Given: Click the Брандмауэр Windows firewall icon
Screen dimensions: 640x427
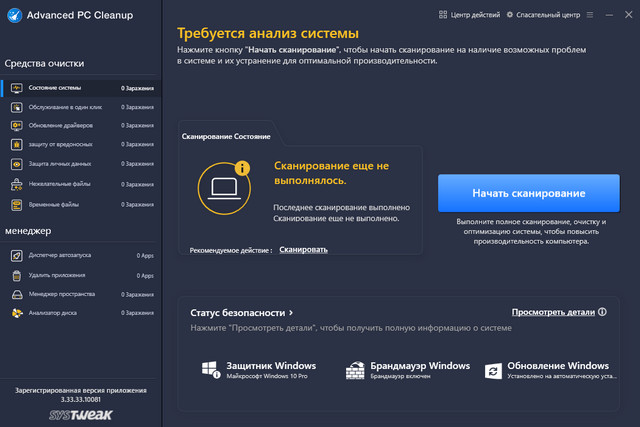Looking at the screenshot, I should click(355, 370).
